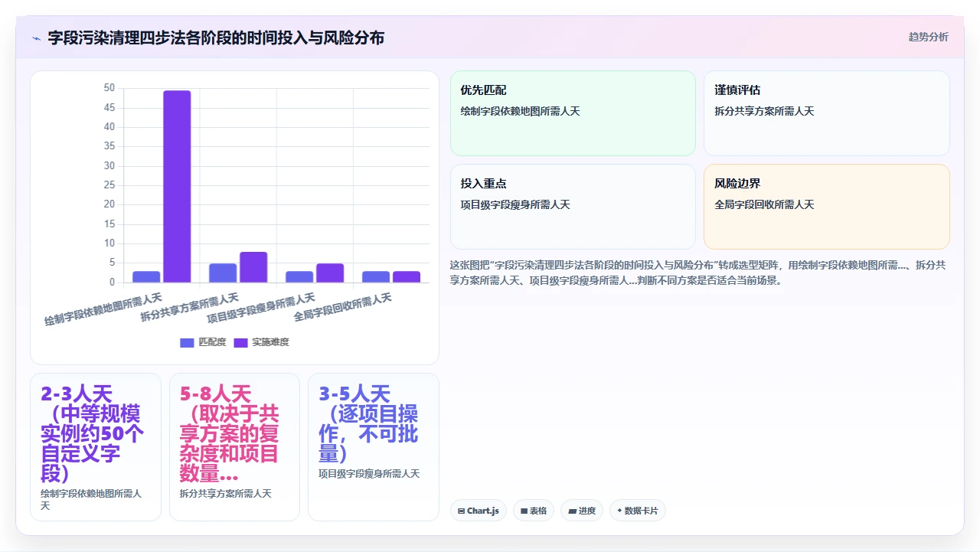The width and height of the screenshot is (980, 552).
Task: Select the 2-3人天 stat card
Action: 96,447
